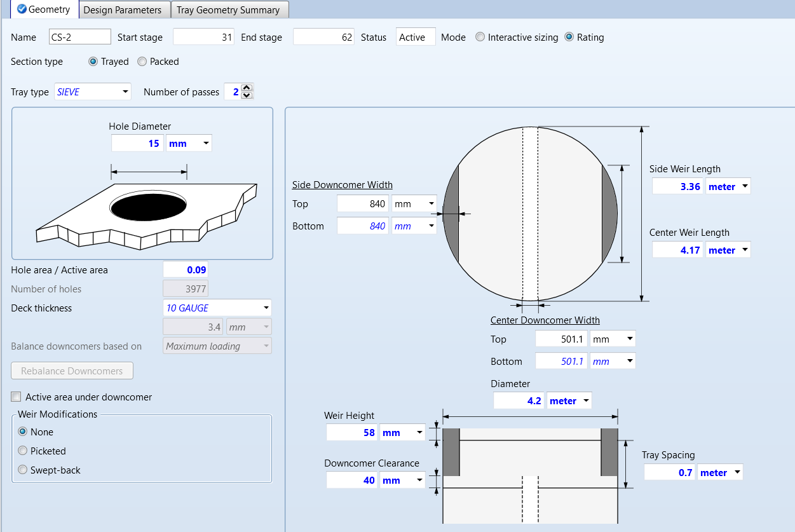Image resolution: width=795 pixels, height=532 pixels.
Task: Open the Tray Geometry Summary tab
Action: coord(230,10)
